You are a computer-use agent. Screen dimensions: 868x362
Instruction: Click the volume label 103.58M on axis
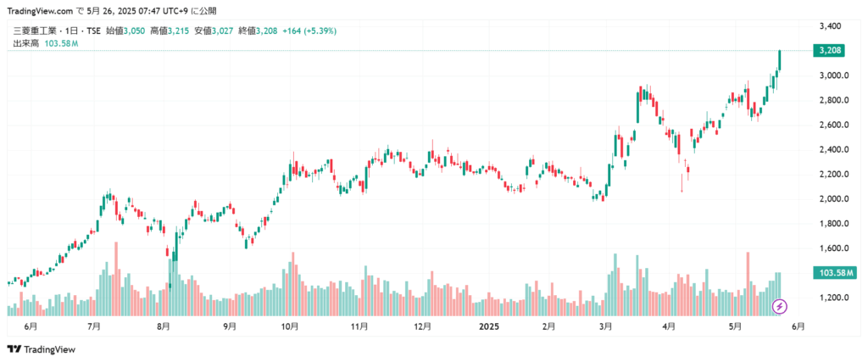pos(835,272)
